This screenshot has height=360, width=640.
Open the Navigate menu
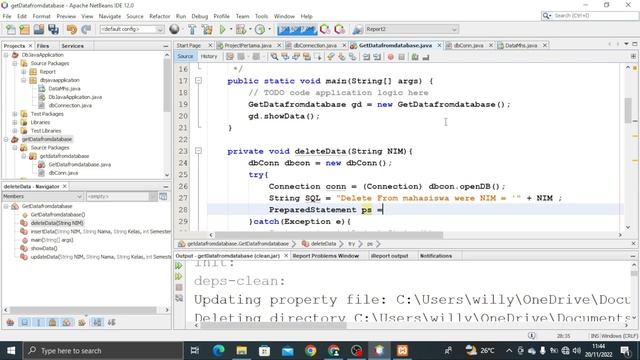tap(110, 16)
